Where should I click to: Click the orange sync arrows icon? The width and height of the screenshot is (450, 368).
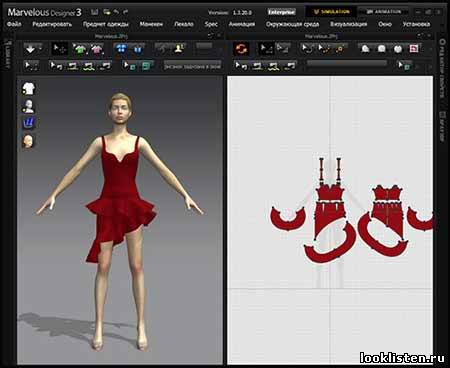241,49
